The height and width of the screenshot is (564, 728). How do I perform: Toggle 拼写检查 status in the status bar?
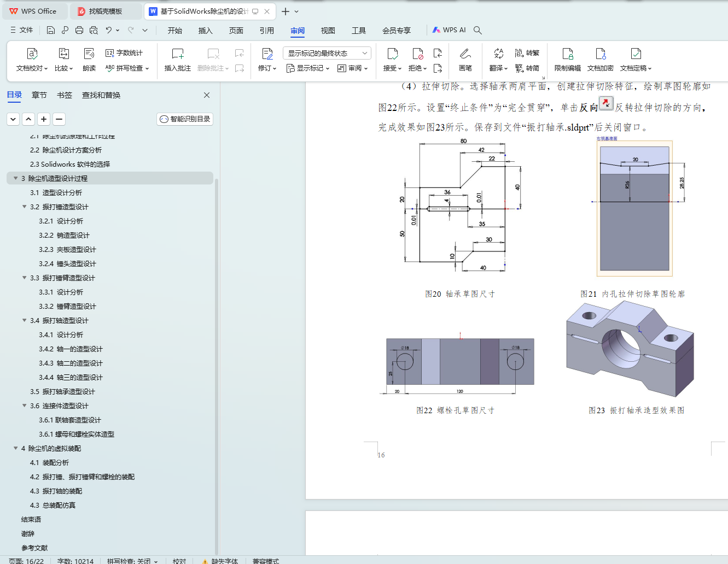132,561
